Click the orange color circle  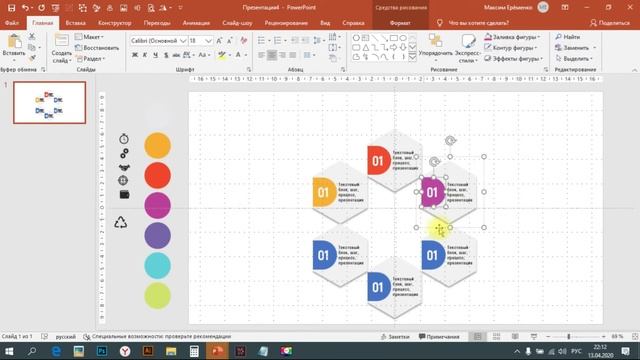pos(157,145)
